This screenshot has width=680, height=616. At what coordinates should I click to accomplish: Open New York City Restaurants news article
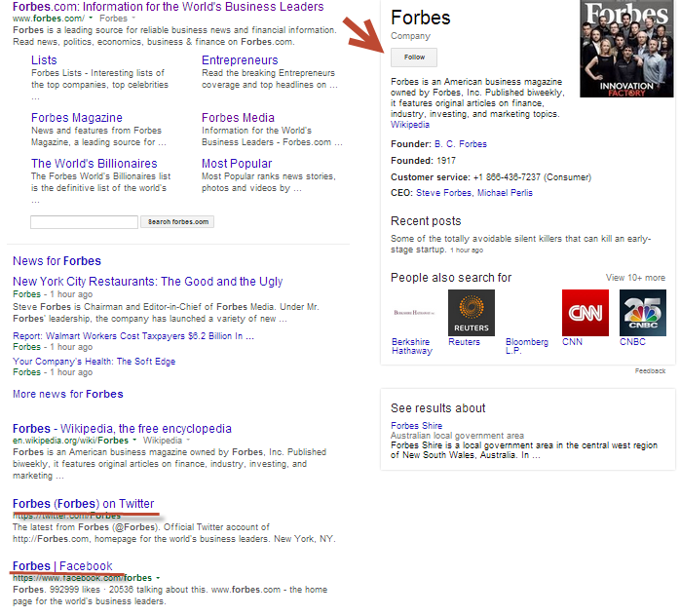point(147,282)
